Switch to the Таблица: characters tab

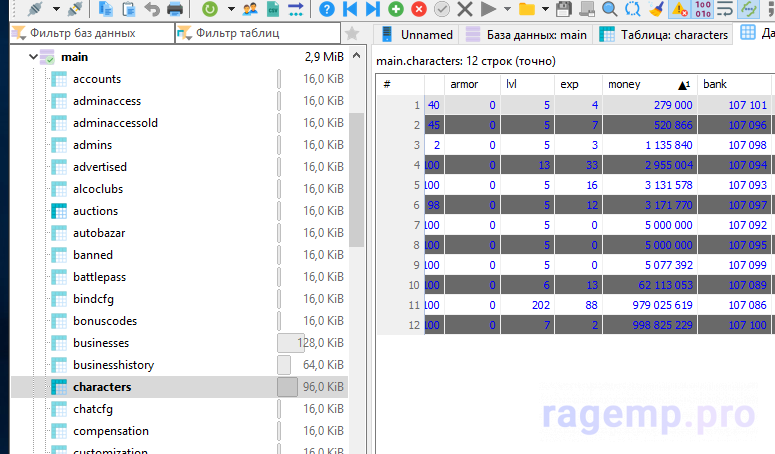pos(663,35)
